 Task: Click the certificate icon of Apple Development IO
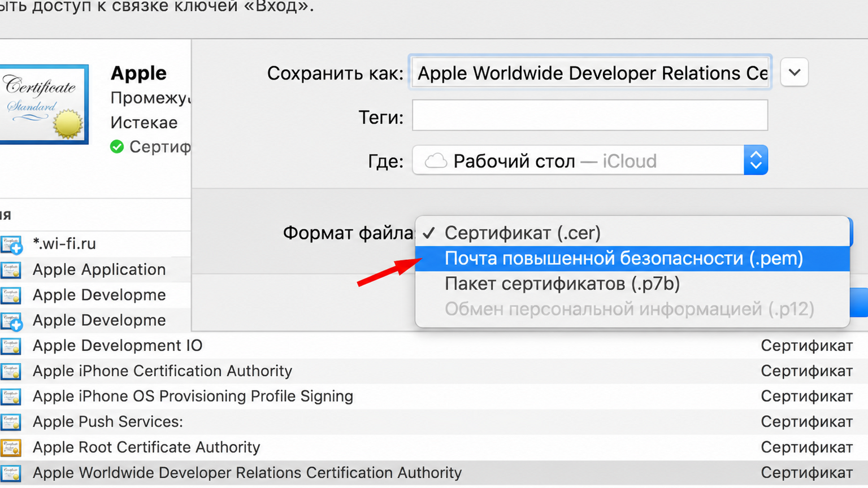point(11,346)
